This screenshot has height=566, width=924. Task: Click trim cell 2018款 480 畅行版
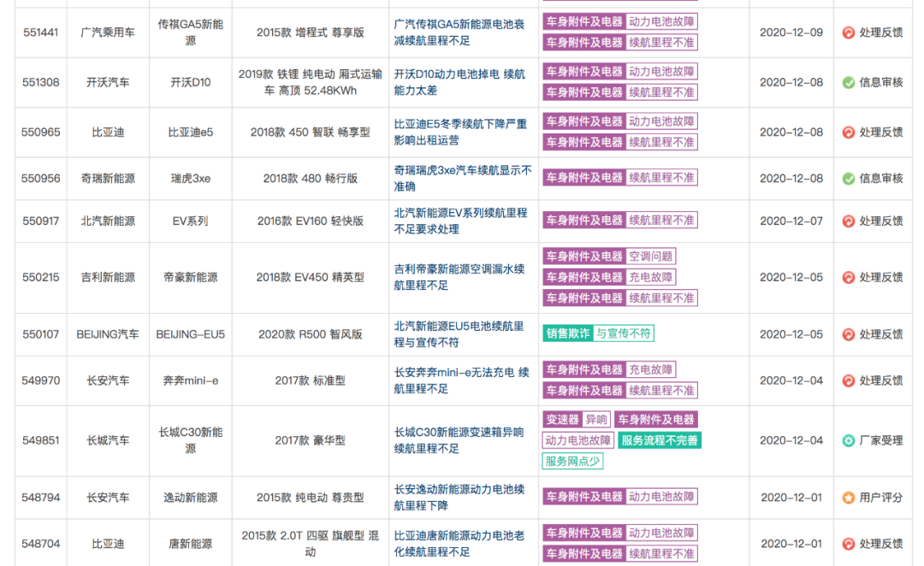(310, 178)
